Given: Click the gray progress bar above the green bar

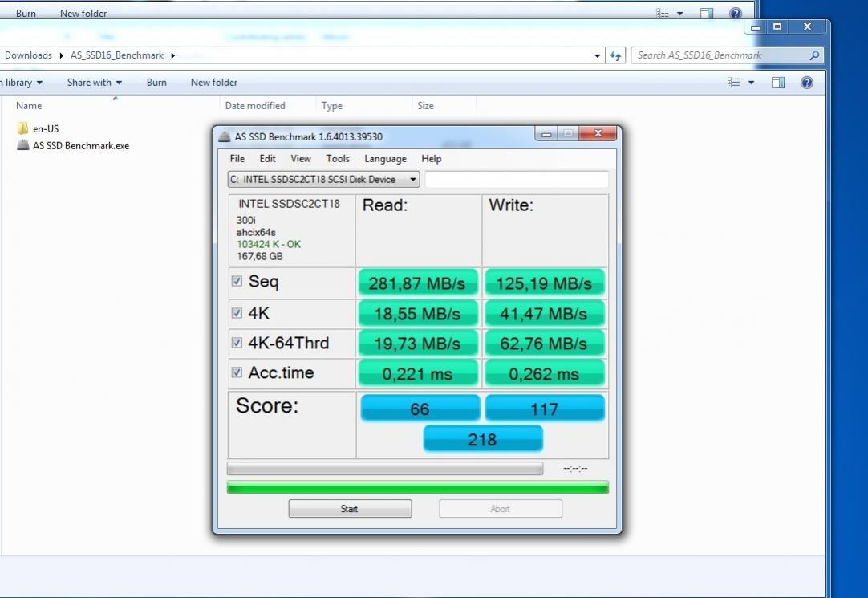Looking at the screenshot, I should 385,469.
